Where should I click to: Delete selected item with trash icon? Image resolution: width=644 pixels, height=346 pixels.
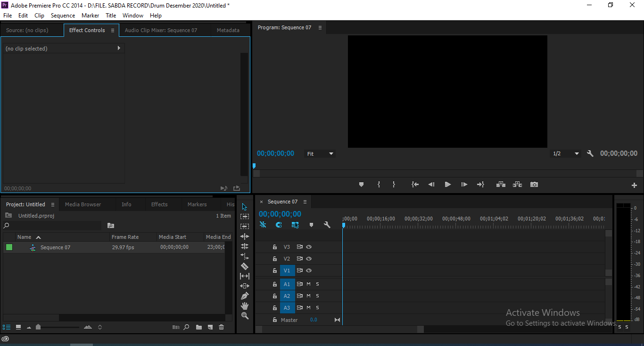(222, 327)
